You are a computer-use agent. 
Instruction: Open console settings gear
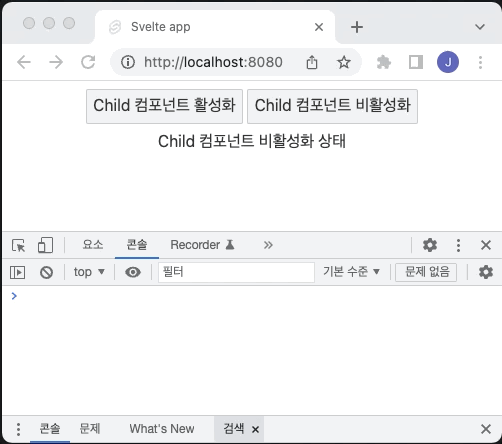click(486, 272)
